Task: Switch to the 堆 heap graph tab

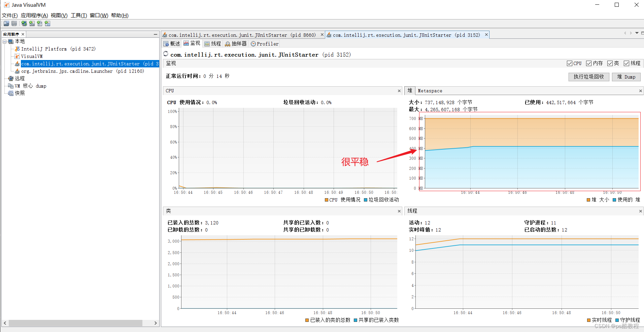Action: click(x=410, y=90)
